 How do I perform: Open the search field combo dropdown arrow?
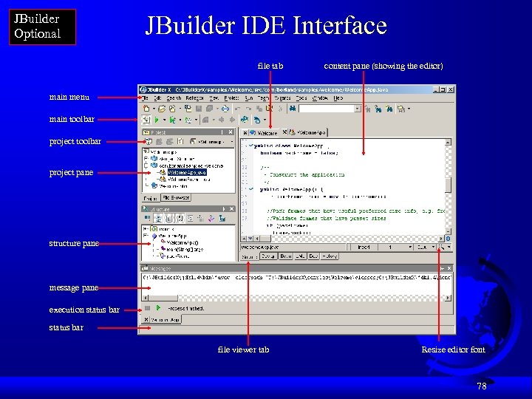click(358, 109)
